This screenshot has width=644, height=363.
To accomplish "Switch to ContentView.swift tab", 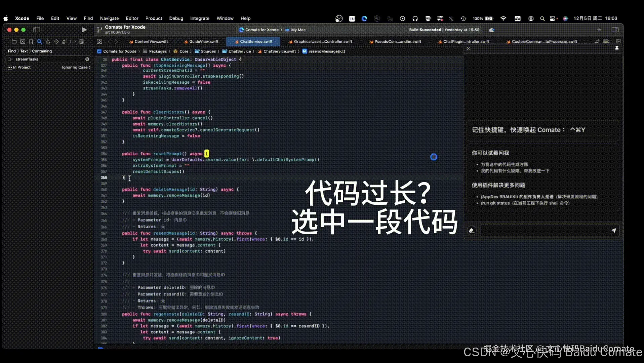I will point(149,42).
